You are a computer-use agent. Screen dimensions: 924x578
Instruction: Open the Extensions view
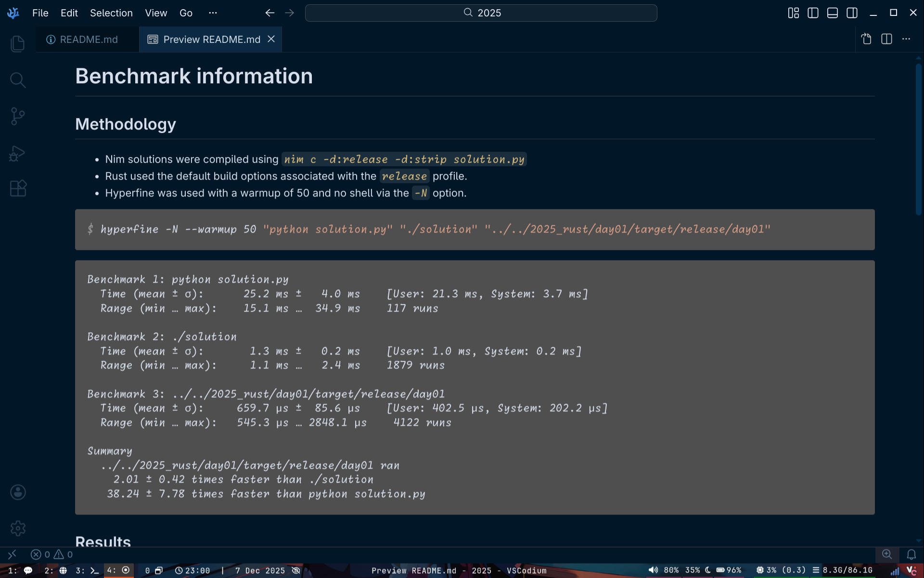(x=18, y=188)
